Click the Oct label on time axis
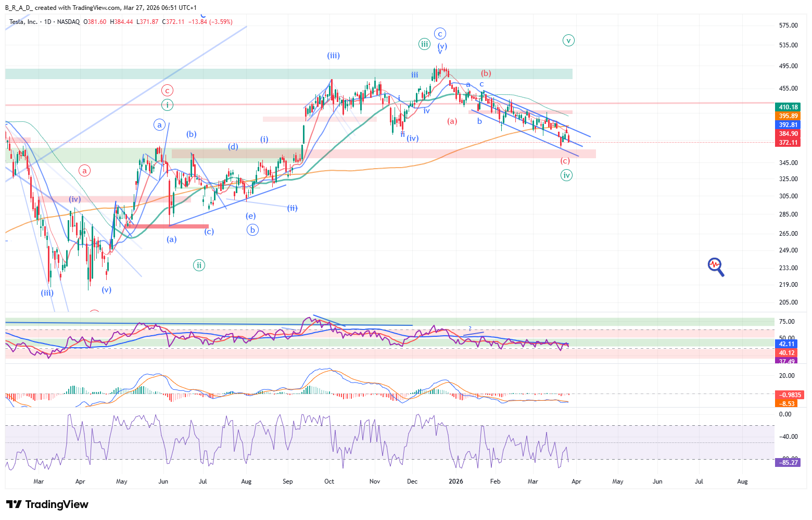The width and height of the screenshot is (812, 520). tap(329, 481)
